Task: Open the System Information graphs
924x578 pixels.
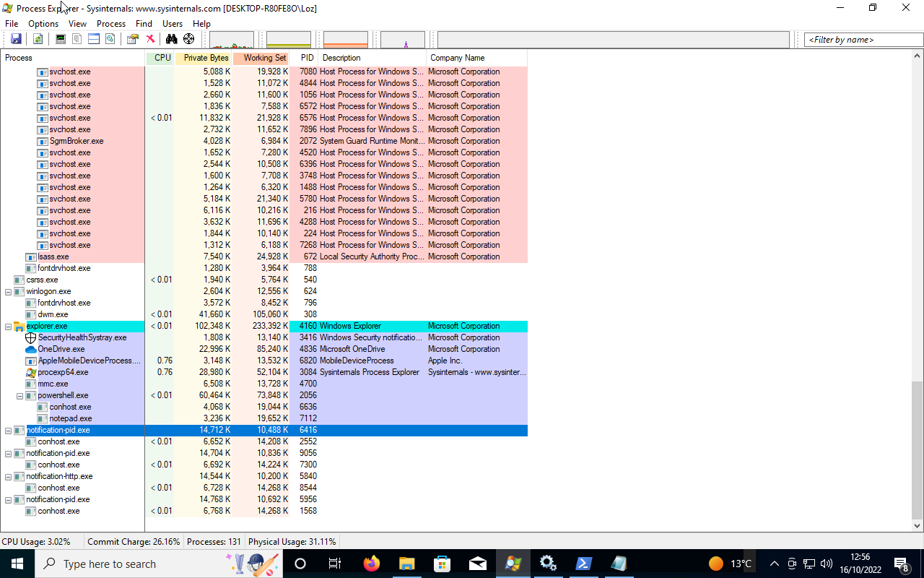Action: 60,38
